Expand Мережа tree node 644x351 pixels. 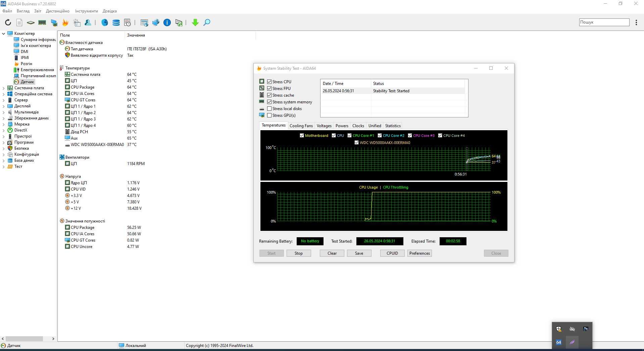4,124
